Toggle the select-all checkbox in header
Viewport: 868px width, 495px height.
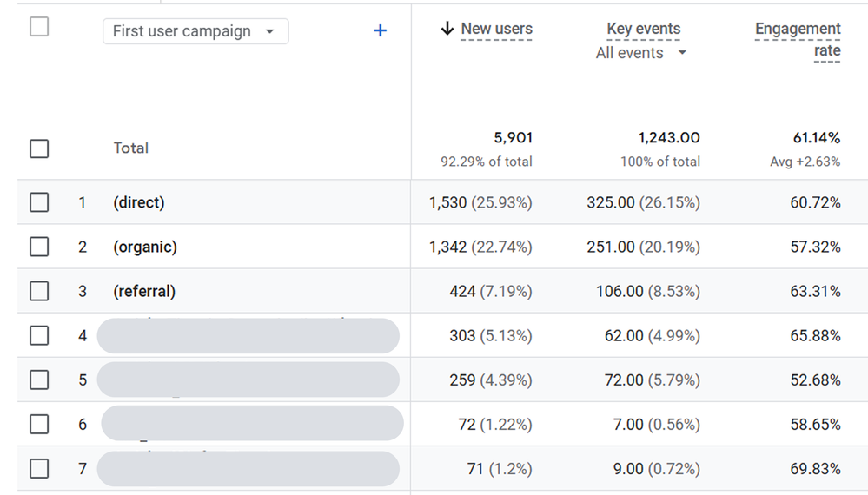click(x=39, y=27)
